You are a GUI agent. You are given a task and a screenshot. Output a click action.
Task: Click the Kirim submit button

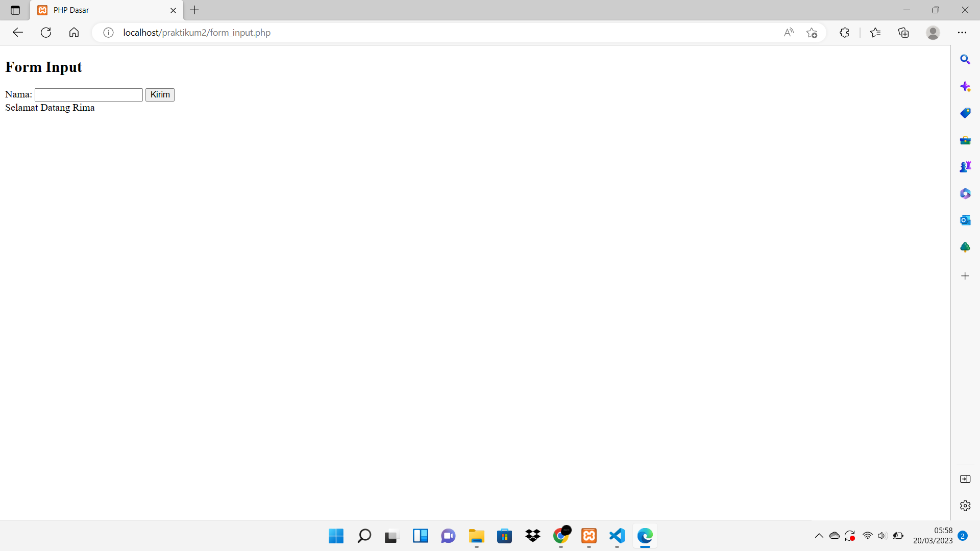(x=160, y=94)
